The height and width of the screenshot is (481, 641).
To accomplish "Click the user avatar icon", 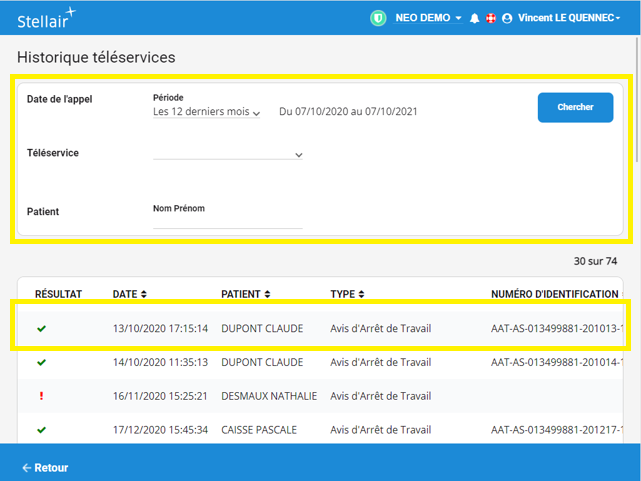I will coord(507,18).
